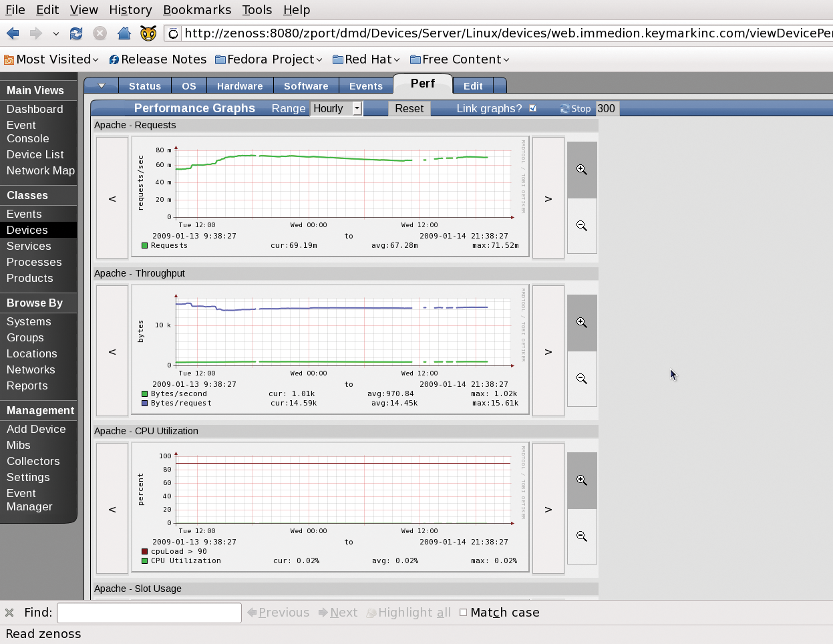Open Network Map in the sidebar

(41, 170)
